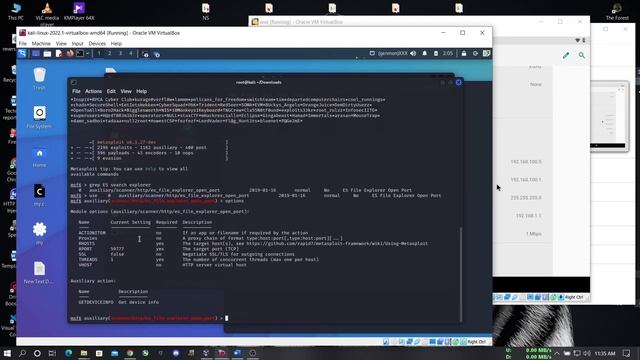Open Task View on the taskbar
The height and width of the screenshot is (360, 640).
pyautogui.click(x=52, y=353)
